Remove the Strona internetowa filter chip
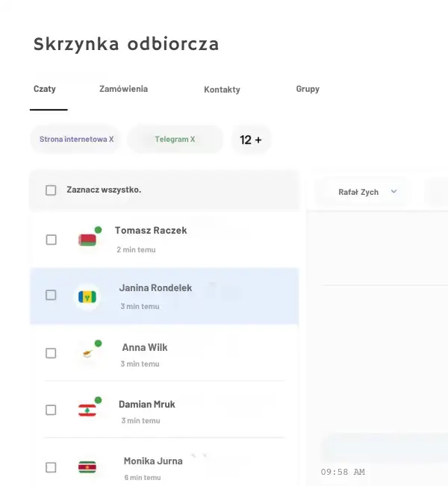Viewport: 448px width, 486px height. [x=111, y=139]
